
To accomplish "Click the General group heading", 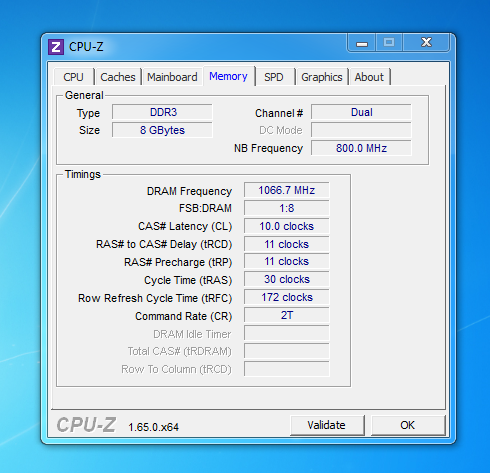I will coord(84,95).
